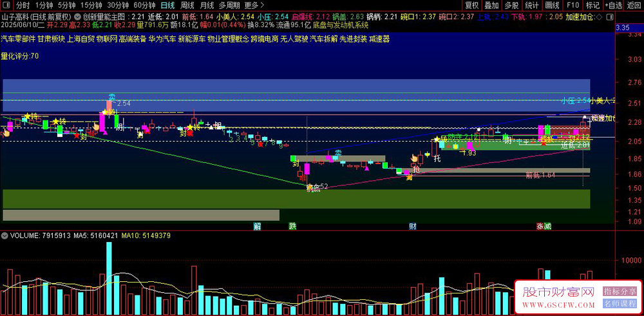Click the 华为汽车 concept tag
The width and height of the screenshot is (644, 316).
(x=162, y=39)
